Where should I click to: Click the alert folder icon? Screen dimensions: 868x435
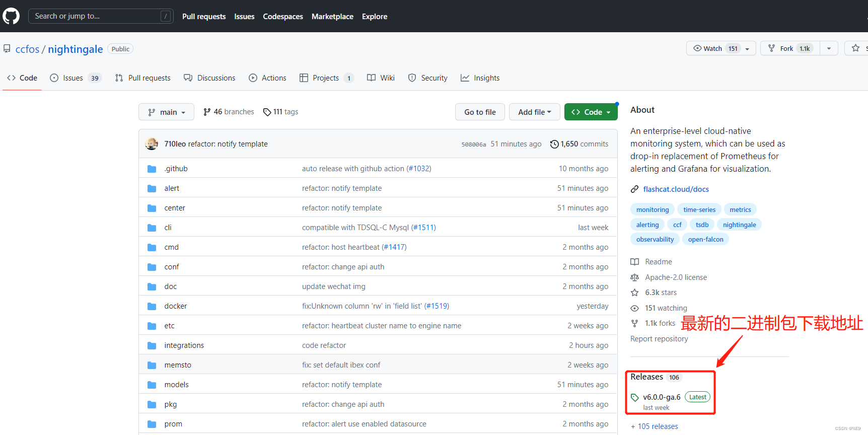[x=152, y=188]
